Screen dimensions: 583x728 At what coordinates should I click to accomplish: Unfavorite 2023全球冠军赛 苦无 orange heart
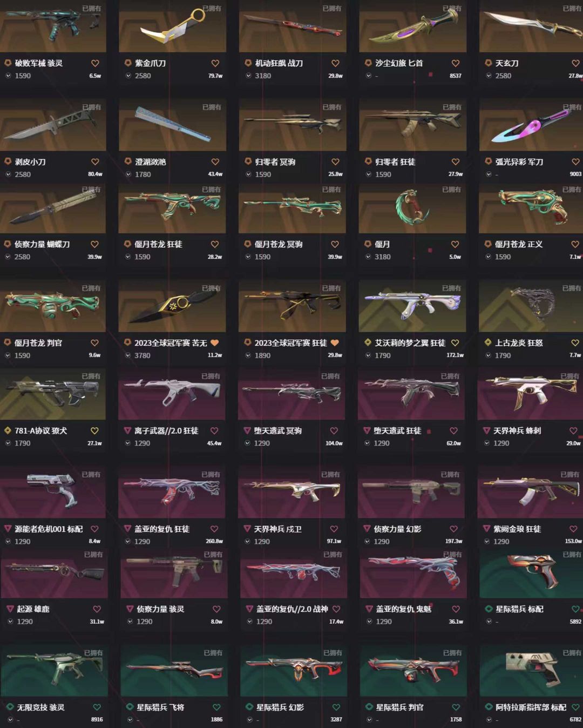[x=214, y=343]
